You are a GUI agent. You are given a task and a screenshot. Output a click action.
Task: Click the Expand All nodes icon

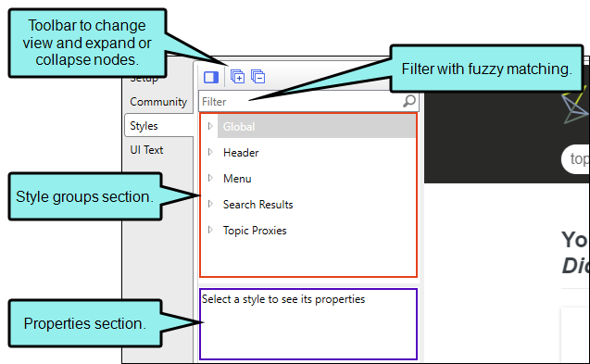coord(237,77)
